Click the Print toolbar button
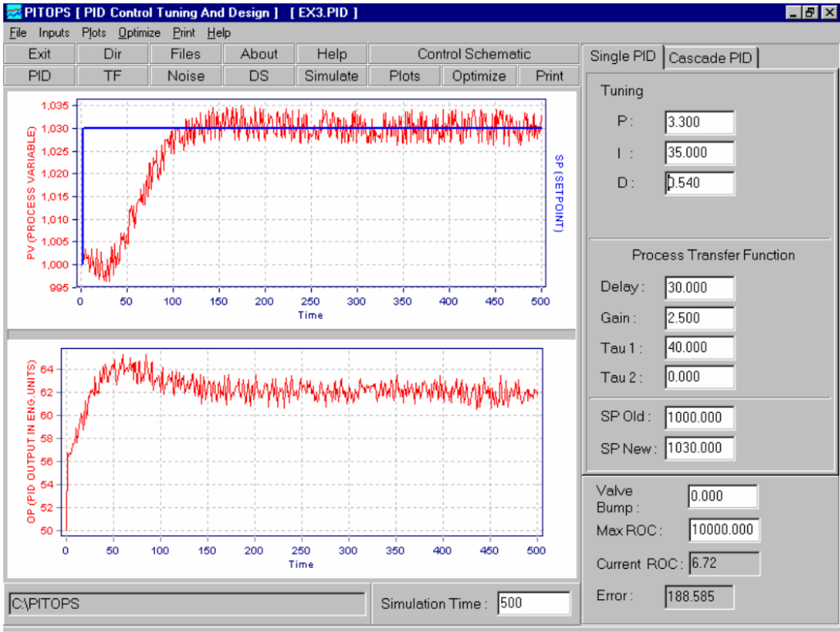Viewport: 840px width, 632px height. (549, 76)
